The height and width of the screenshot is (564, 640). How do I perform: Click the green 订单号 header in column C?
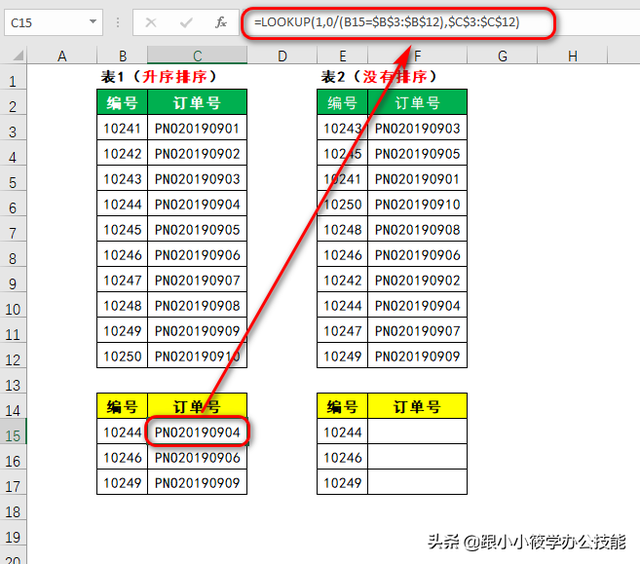[x=197, y=102]
